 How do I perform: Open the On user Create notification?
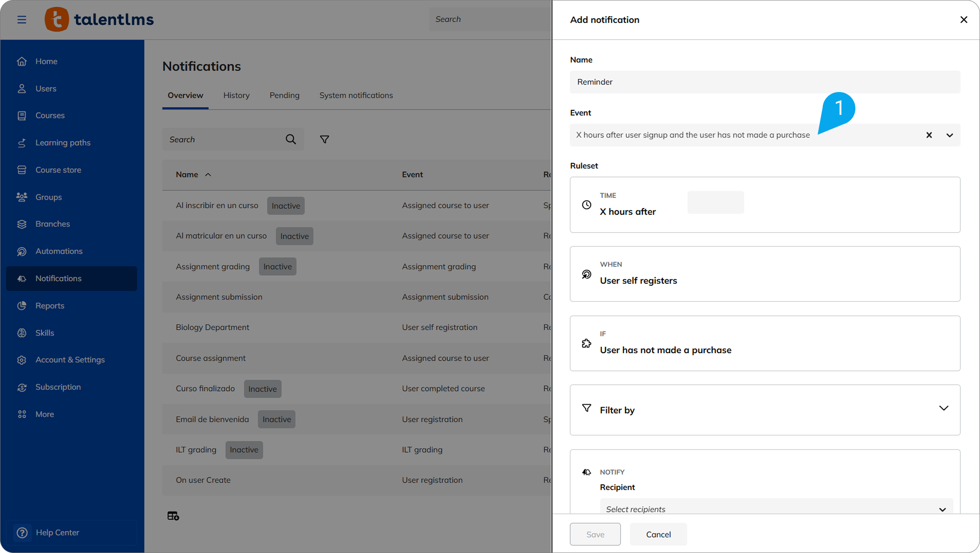pyautogui.click(x=203, y=480)
